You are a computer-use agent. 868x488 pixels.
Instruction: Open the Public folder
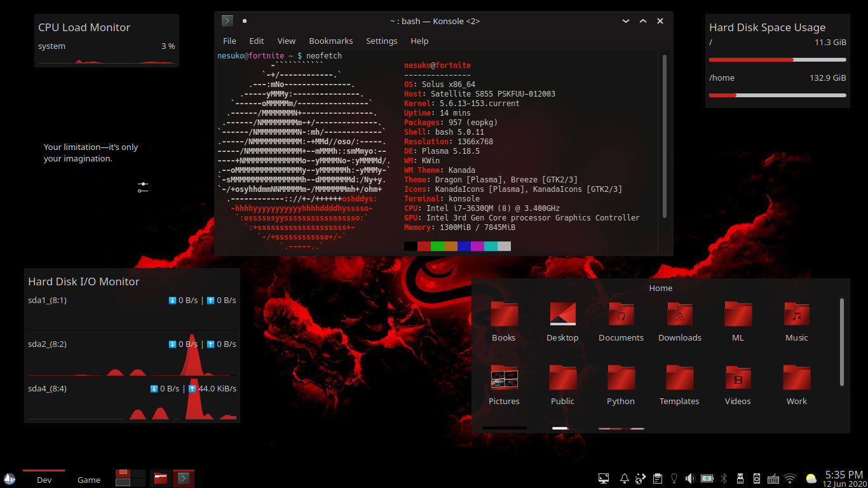(x=562, y=385)
